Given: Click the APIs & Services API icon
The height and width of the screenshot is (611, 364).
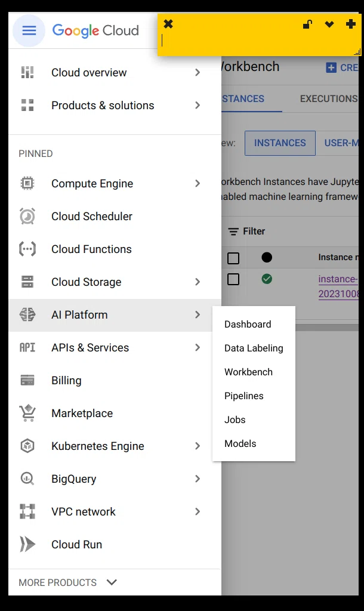Looking at the screenshot, I should pyautogui.click(x=27, y=347).
